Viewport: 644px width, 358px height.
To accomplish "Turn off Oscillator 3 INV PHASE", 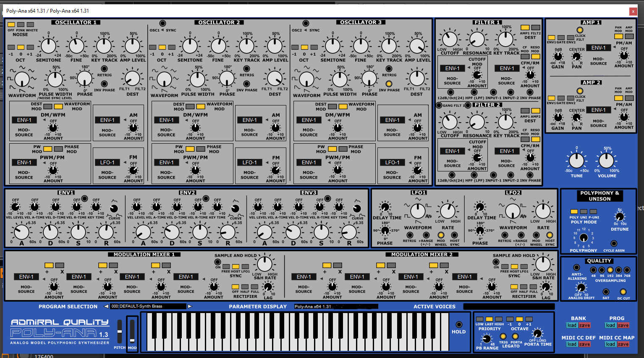I will tap(389, 84).
